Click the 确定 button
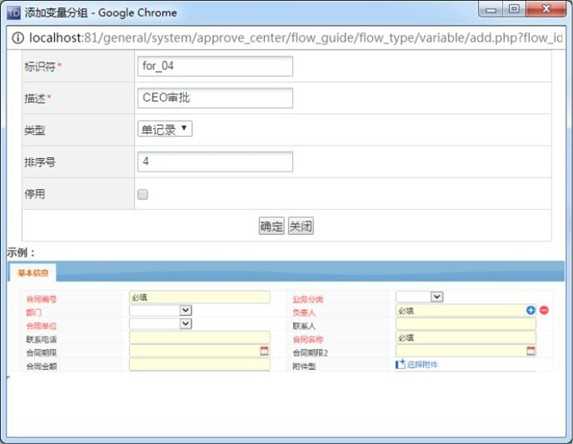 271,226
